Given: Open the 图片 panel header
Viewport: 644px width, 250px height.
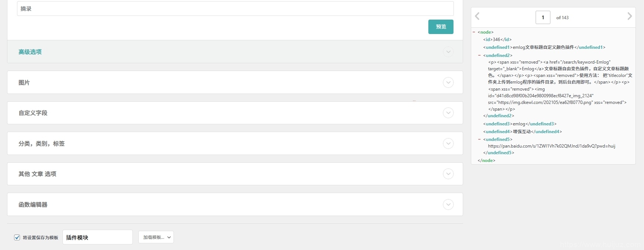Looking at the screenshot, I should click(235, 82).
